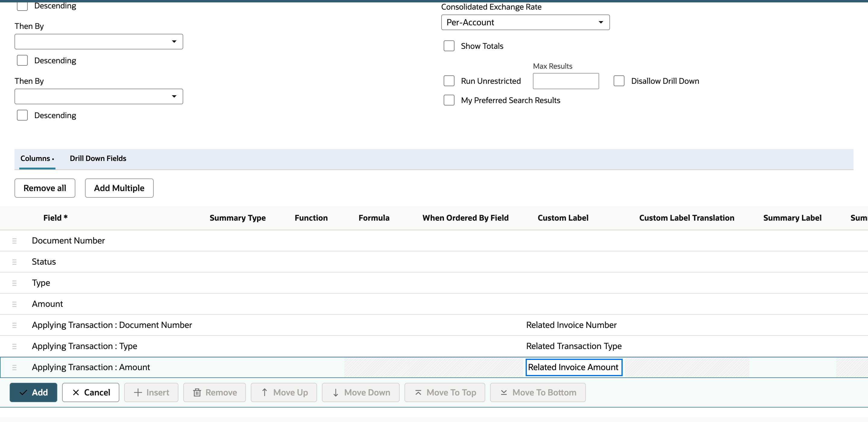This screenshot has height=422, width=868.
Task: Click Move Down button
Action: point(360,392)
